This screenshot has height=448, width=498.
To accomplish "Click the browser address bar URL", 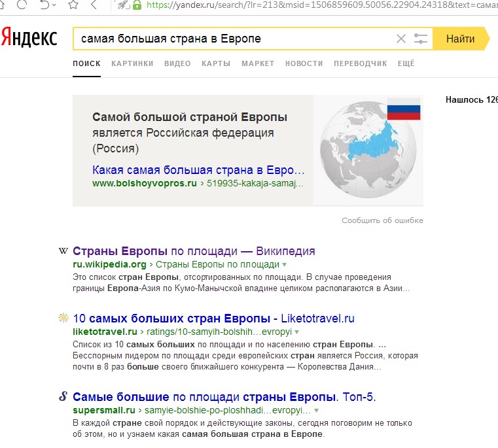I will tap(322, 5).
